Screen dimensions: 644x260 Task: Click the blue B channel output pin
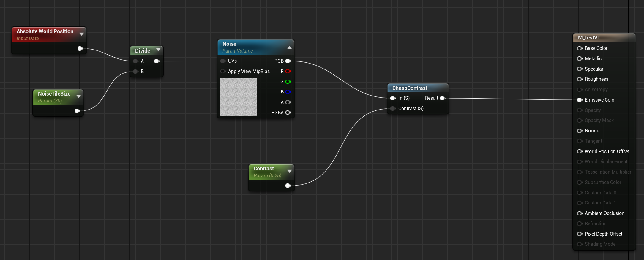coord(288,92)
